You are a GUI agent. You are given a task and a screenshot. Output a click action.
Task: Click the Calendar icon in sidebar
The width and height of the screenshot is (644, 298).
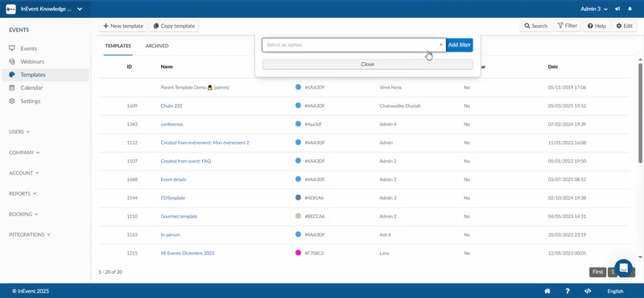12,88
